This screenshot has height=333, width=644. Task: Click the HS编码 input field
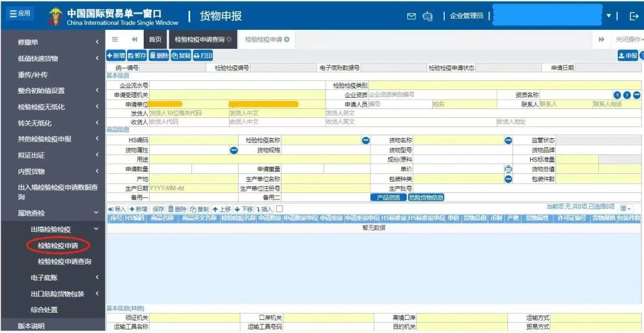coord(193,140)
